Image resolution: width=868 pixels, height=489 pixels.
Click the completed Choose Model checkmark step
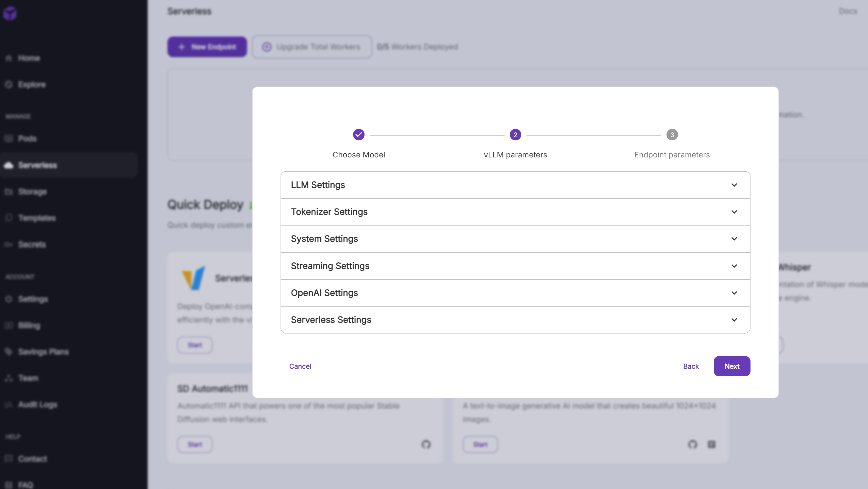(359, 135)
